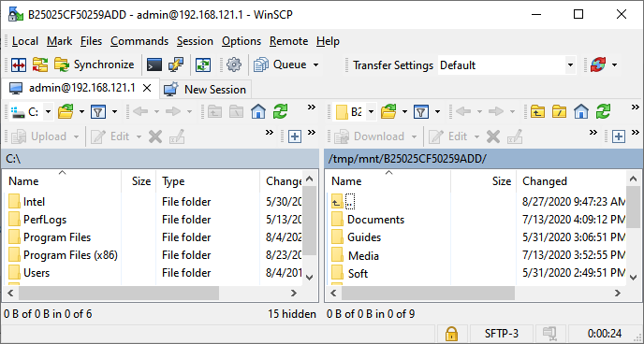Click the remote panel filter icon

pyautogui.click(x=421, y=111)
